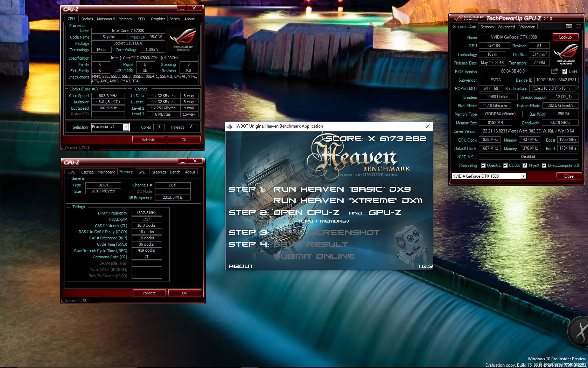Switch to Mainboard tab in upper CPU-Z

[106, 19]
